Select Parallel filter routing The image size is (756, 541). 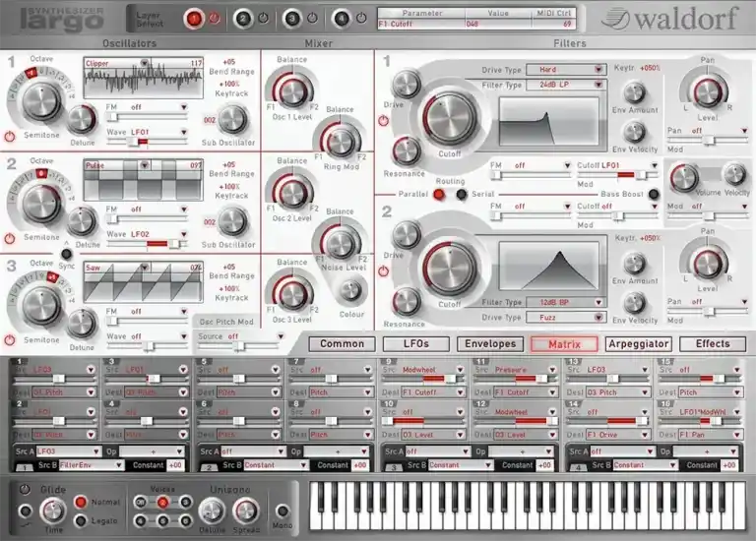439,194
